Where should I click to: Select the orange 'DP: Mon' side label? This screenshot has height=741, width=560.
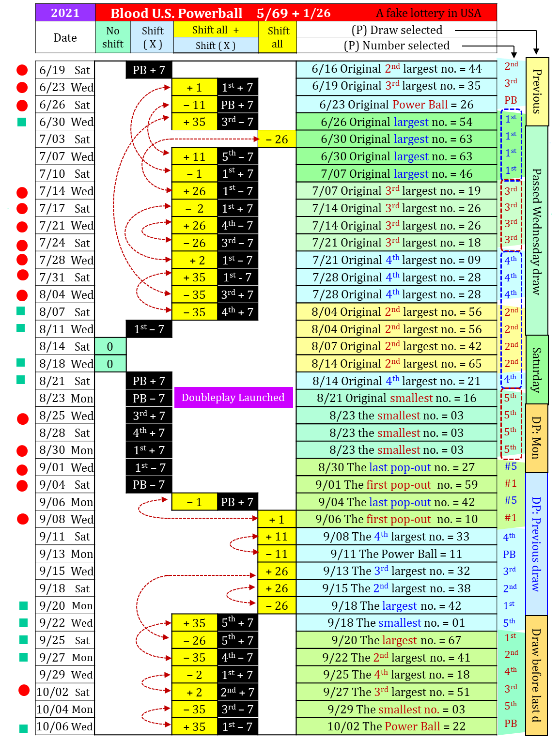537,438
